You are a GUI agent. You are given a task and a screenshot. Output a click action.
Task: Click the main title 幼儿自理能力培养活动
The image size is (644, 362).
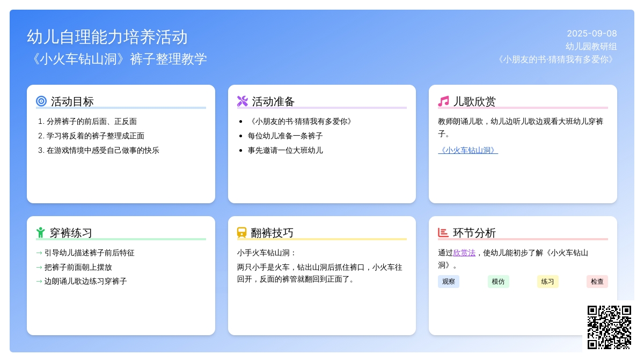click(x=107, y=37)
